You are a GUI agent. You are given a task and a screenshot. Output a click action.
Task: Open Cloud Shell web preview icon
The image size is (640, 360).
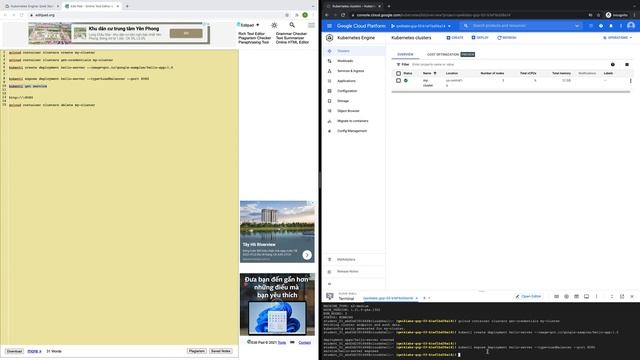(576, 297)
